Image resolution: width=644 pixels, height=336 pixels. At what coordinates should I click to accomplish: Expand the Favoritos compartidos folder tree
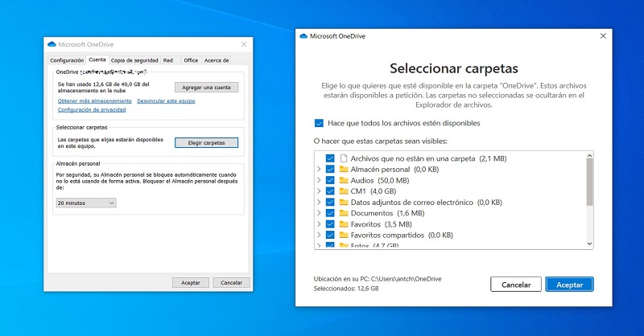(319, 235)
